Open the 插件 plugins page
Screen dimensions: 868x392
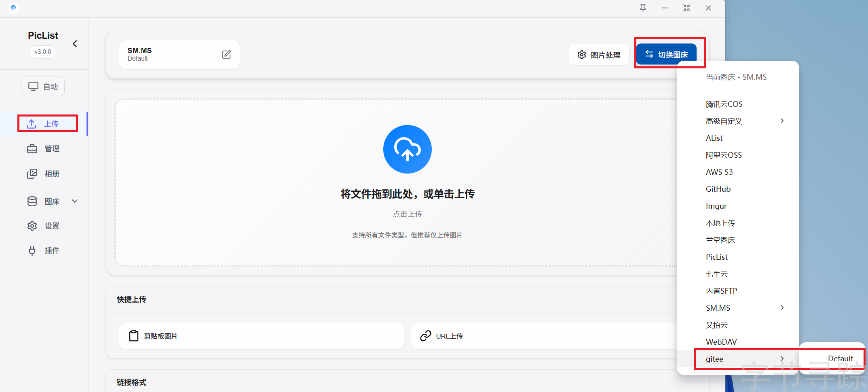pos(44,250)
